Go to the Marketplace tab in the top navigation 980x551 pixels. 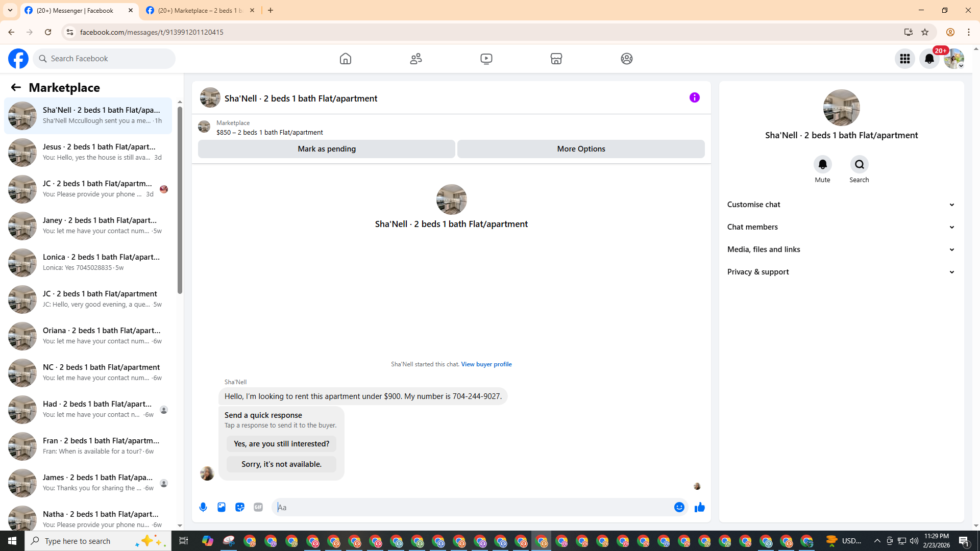[x=556, y=59]
